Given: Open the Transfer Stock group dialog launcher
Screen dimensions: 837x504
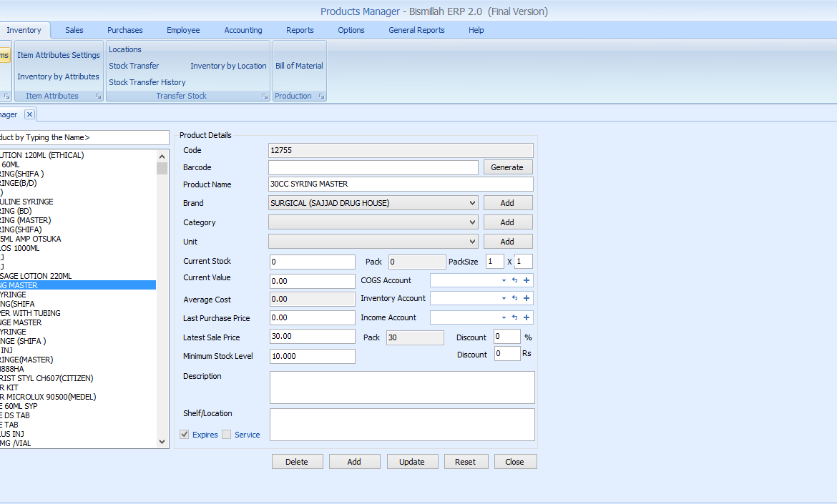Looking at the screenshot, I should pos(265,96).
